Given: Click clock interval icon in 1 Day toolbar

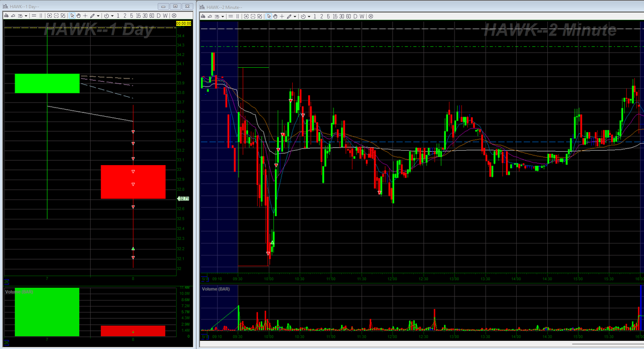Looking at the screenshot, I should click(x=106, y=16).
